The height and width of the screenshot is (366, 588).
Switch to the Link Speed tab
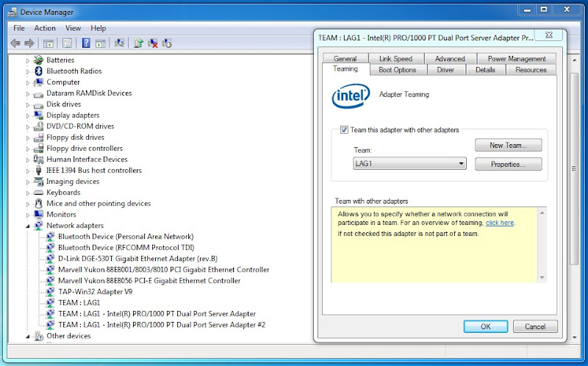click(395, 59)
